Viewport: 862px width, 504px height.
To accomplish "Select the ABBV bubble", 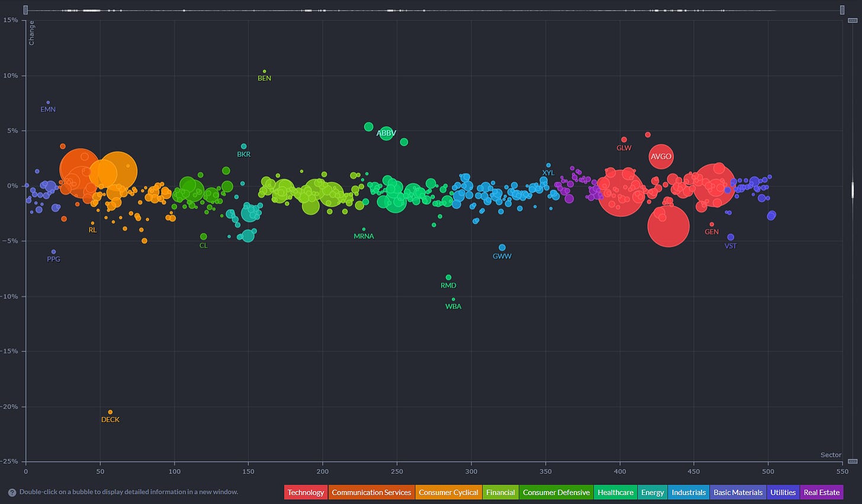I will coord(386,133).
